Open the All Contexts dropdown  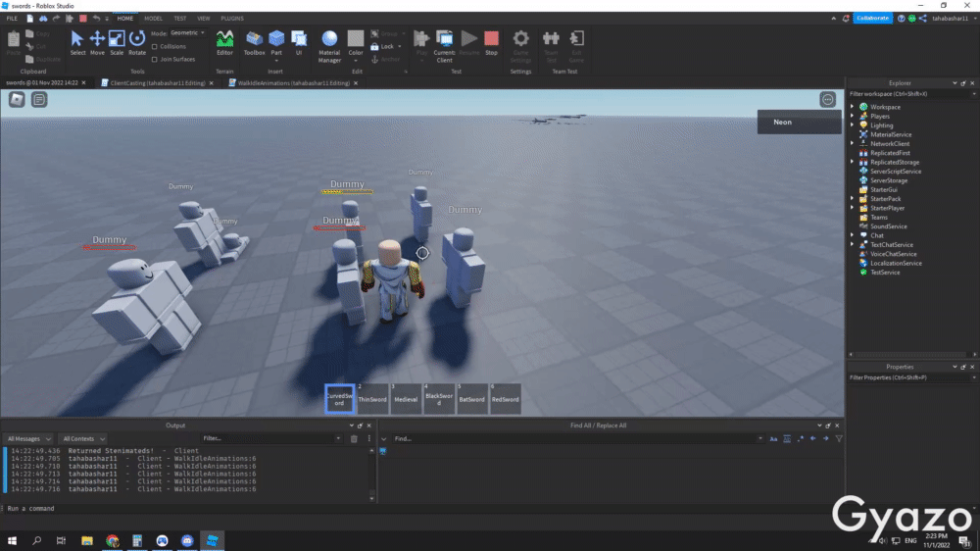click(83, 438)
